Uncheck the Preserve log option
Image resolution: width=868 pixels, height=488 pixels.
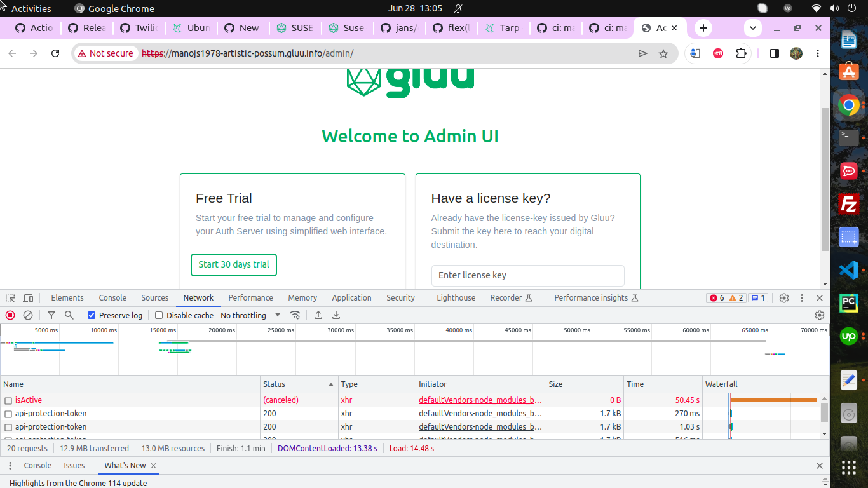click(x=92, y=315)
